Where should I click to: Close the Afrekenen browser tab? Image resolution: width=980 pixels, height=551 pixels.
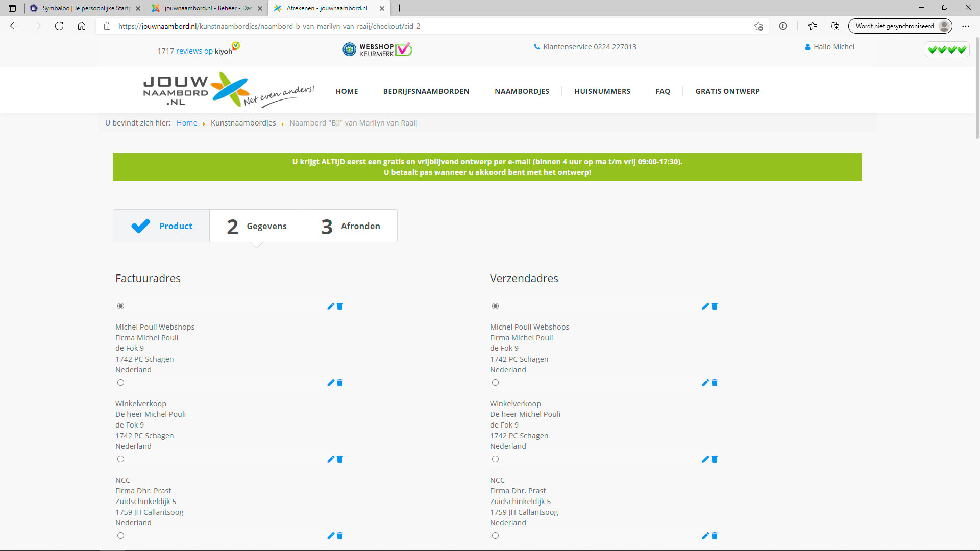point(382,8)
